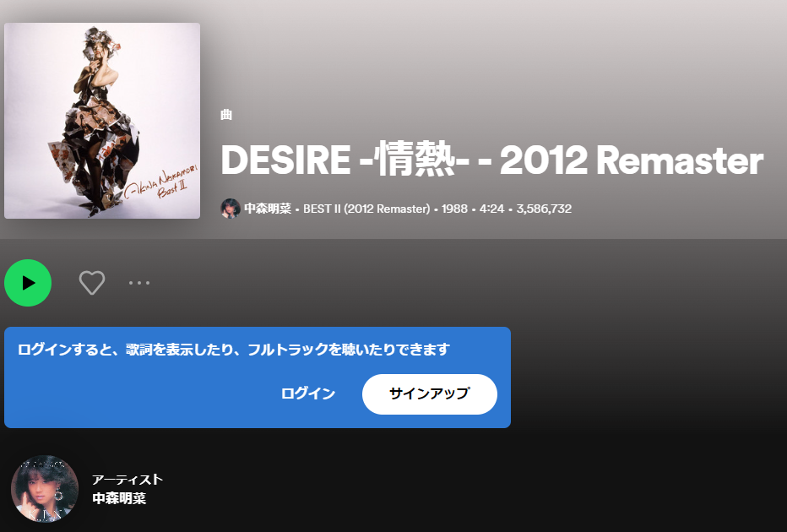Select 中森明菜 under the アーティスト label
The width and height of the screenshot is (787, 532).
(119, 498)
